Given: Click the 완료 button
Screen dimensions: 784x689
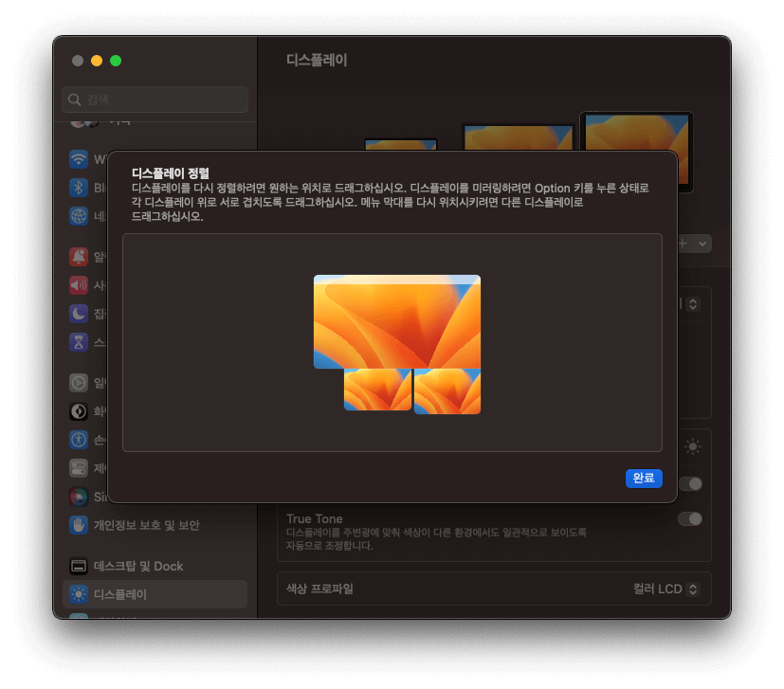Looking at the screenshot, I should [x=644, y=479].
